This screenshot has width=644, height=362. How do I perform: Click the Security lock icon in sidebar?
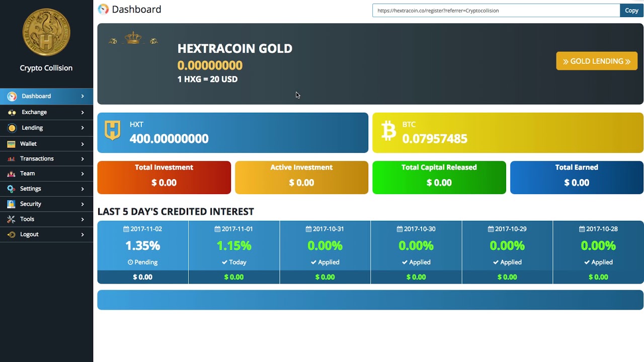11,204
